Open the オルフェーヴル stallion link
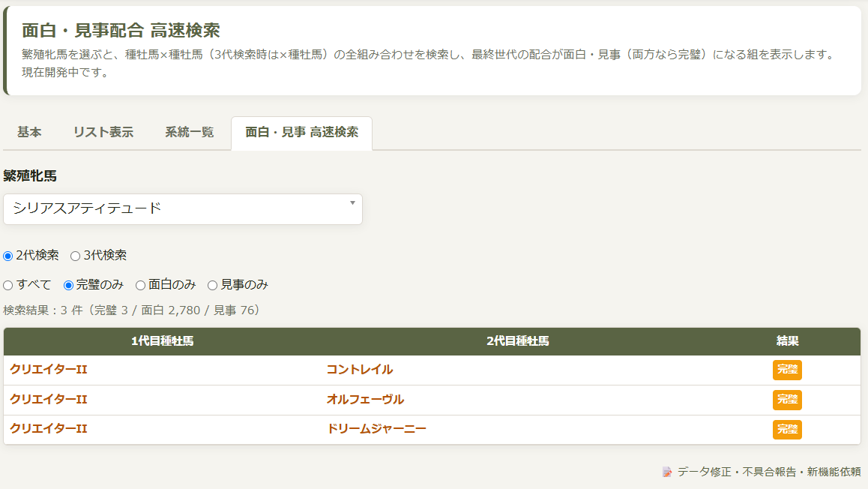Viewport: 868px width, 489px height. (x=365, y=399)
